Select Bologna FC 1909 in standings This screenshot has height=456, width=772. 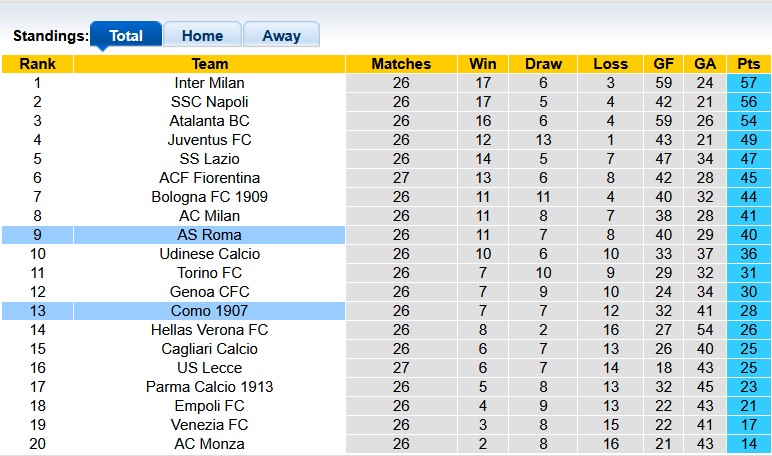pyautogui.click(x=209, y=197)
